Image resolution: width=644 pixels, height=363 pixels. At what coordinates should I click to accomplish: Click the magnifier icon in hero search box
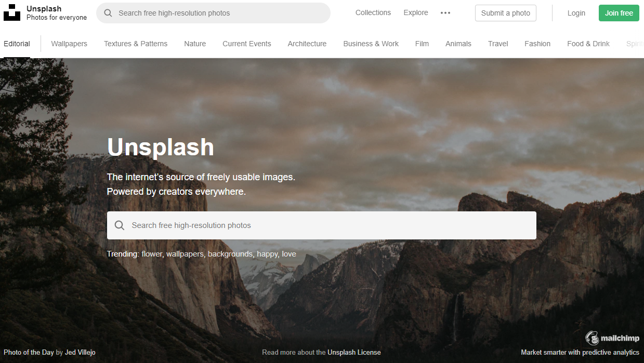pos(120,225)
